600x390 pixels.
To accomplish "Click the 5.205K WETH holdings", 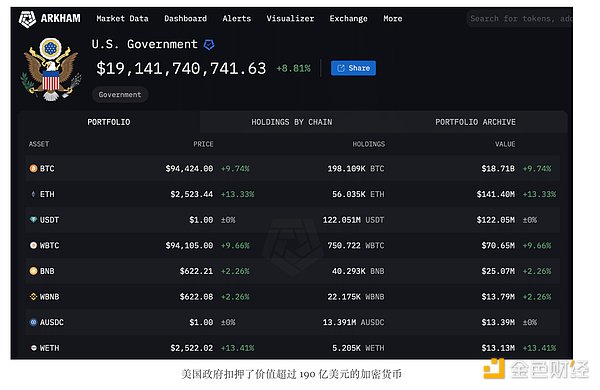I will click(358, 348).
